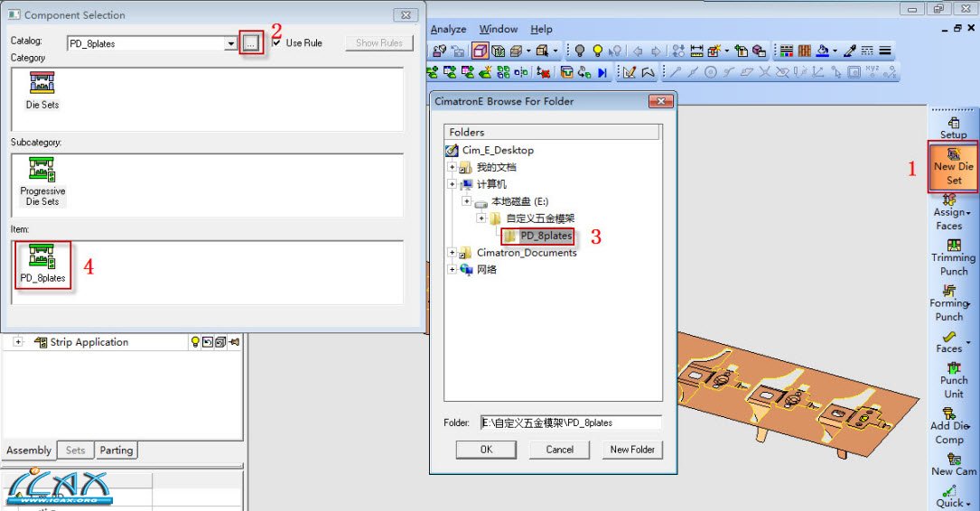980x511 pixels.
Task: Click OK in Browse For Folder dialog
Action: (x=486, y=449)
